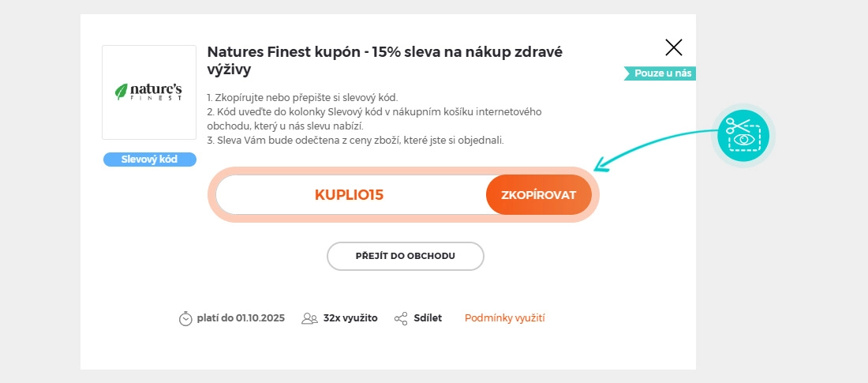This screenshot has height=383, width=868.
Task: Click the Nature's Finest logo
Action: pyautogui.click(x=149, y=92)
